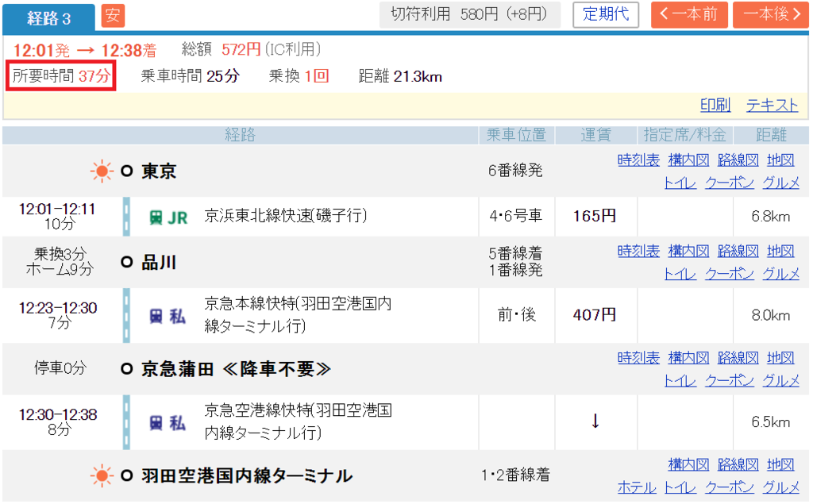Viewport: 813px width, 504px height.
Task: Click 羽田空港国内線ターミナル station name
Action: 248,476
